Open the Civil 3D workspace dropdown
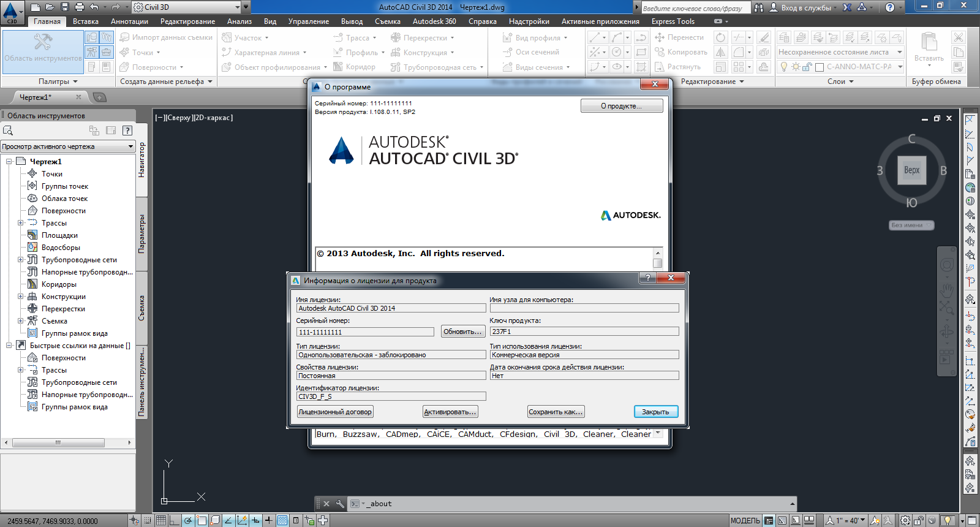This screenshot has width=980, height=527. tap(187, 7)
